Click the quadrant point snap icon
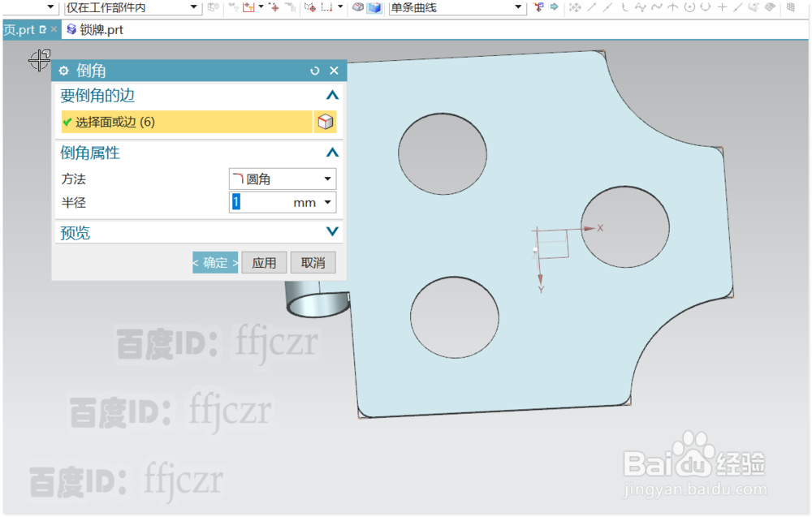Viewport: 812px width, 517px height. [x=706, y=6]
